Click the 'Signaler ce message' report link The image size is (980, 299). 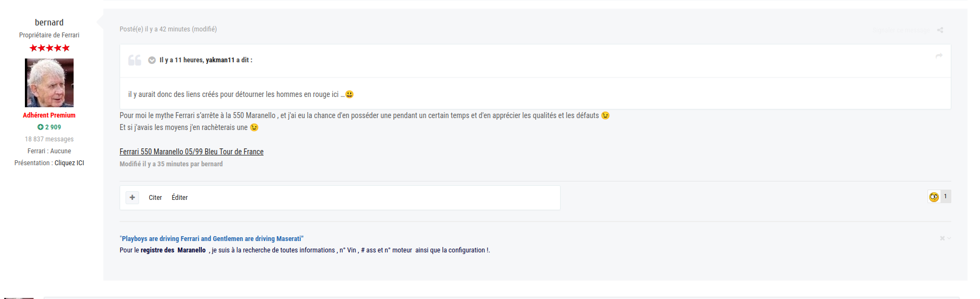click(901, 30)
